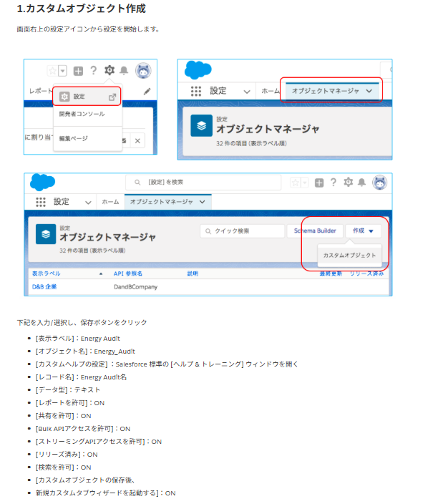Click favorites star right of [設定]を検索 box
The height and width of the screenshot is (504, 438).
click(295, 183)
